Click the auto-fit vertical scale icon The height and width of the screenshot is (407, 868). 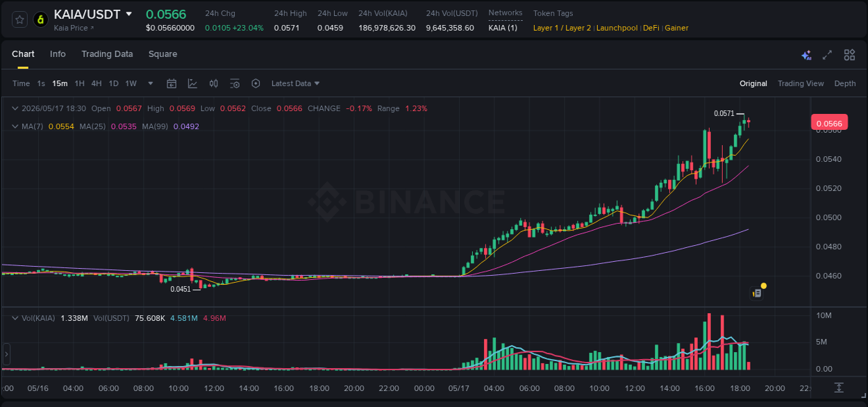(839, 388)
